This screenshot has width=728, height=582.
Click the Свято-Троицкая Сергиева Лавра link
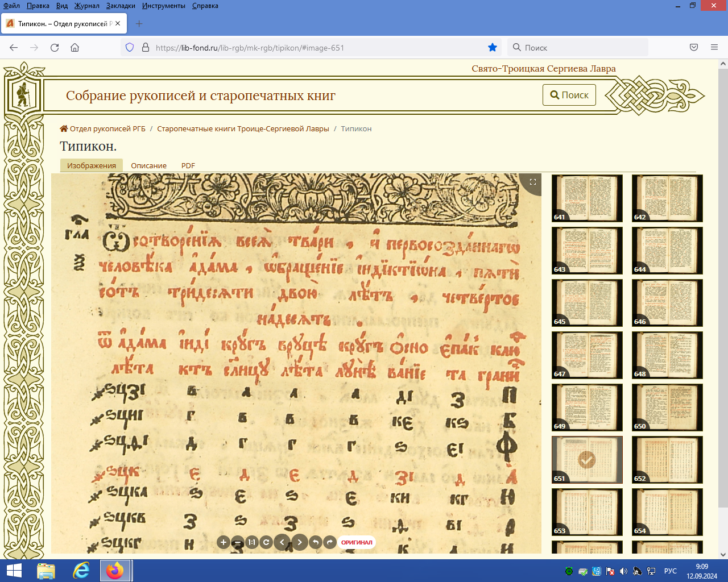[x=544, y=68]
